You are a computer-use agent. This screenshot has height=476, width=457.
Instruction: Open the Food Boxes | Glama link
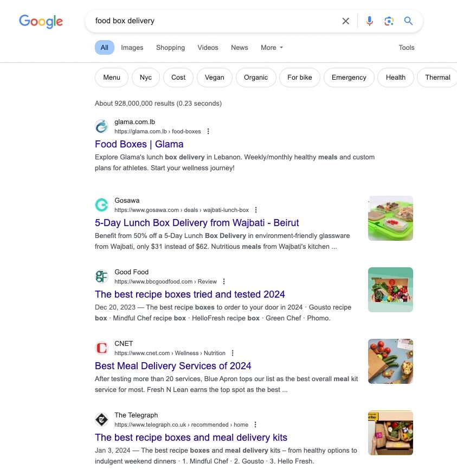(x=139, y=144)
